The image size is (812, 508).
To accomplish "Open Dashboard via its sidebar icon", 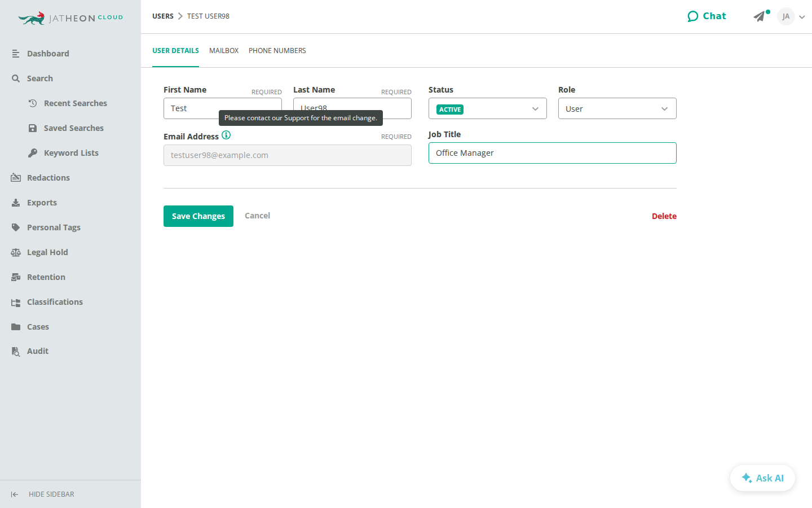I will (x=16, y=54).
